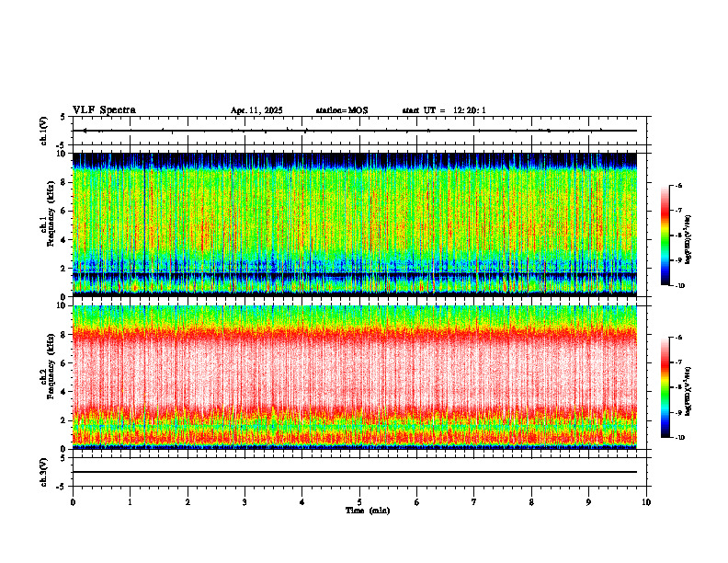Select the "start UT = 12:20: 1" text
This screenshot has height=563, width=728.
(444, 110)
